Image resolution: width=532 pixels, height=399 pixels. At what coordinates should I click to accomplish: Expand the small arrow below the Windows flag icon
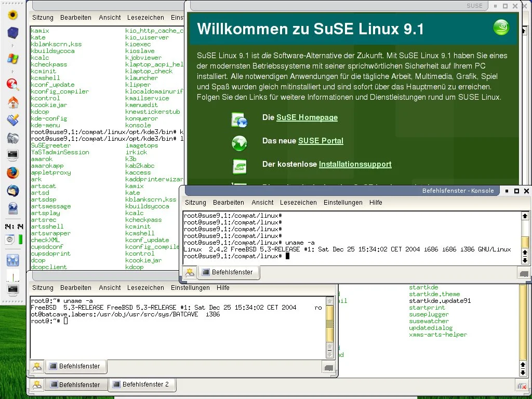pos(12,70)
